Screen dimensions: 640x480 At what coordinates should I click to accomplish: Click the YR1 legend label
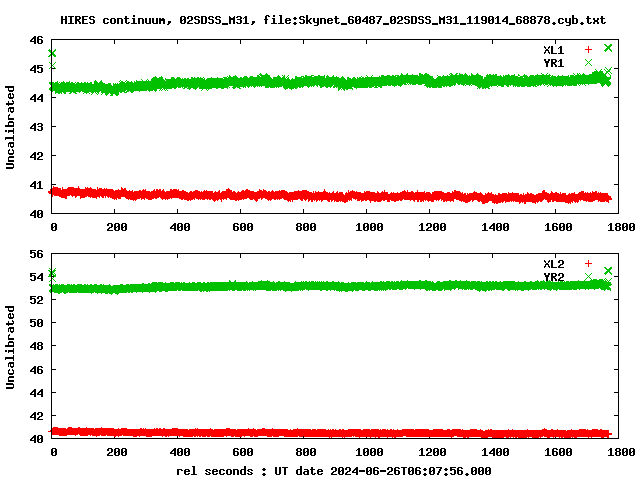pos(554,63)
